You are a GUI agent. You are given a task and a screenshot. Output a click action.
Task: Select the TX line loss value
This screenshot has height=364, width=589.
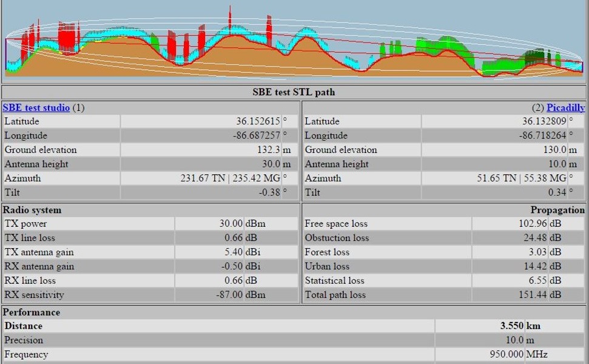[x=234, y=238]
